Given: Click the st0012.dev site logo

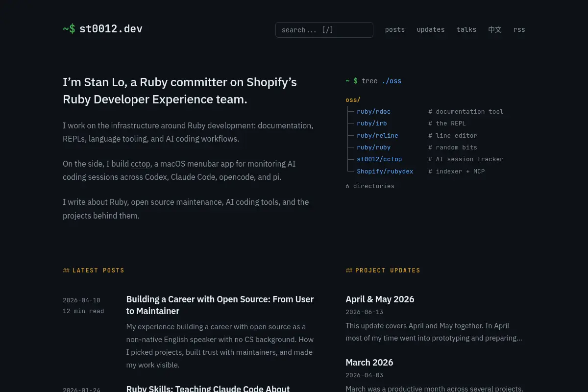Looking at the screenshot, I should click(102, 29).
